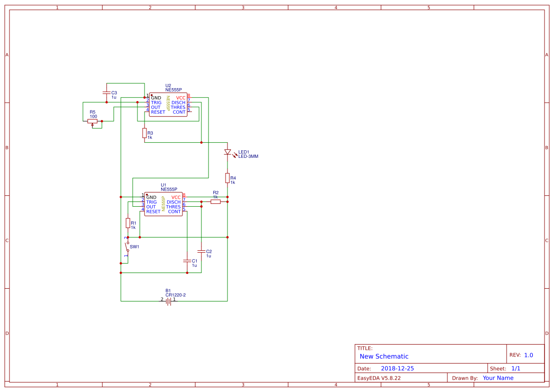This screenshot has width=554, height=392.
Task: Click the Drawn By: label
Action: [464, 378]
